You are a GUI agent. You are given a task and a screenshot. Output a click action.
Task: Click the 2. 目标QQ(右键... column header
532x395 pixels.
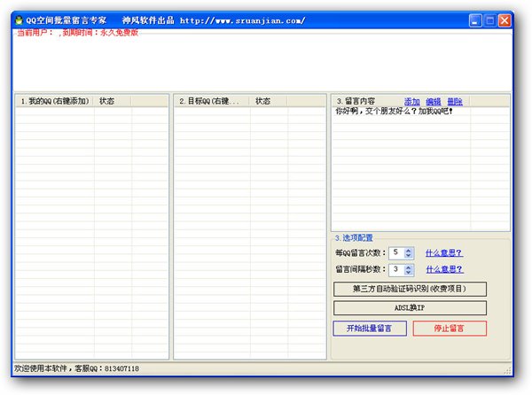(213, 101)
